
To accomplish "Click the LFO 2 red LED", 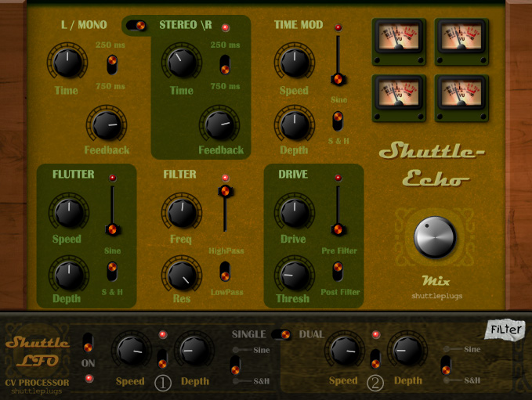I will click(375, 334).
